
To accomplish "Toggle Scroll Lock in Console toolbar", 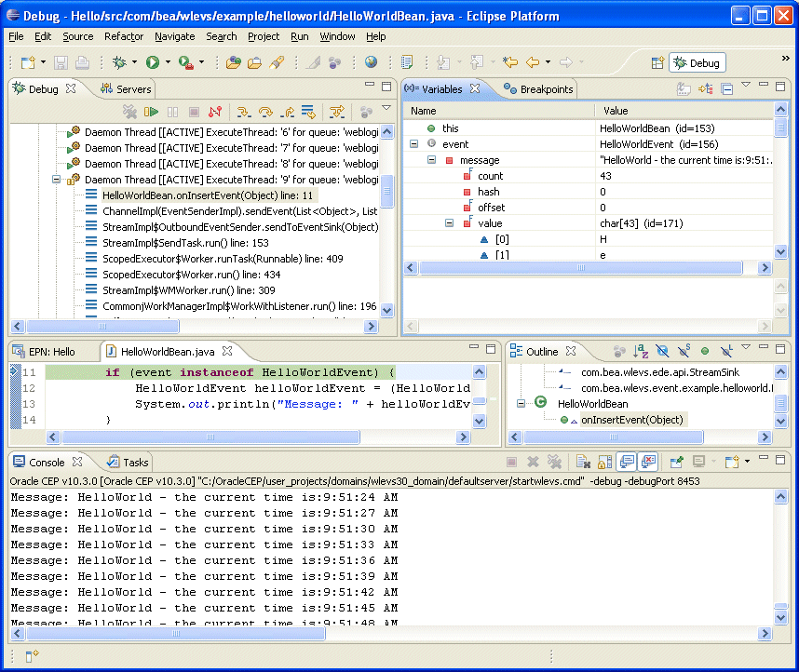I will (606, 462).
